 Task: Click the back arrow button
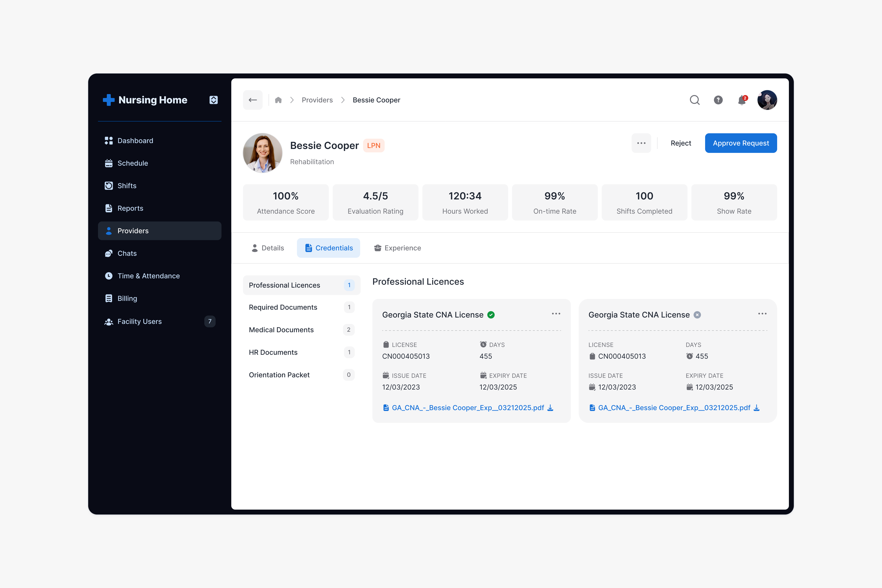(253, 100)
